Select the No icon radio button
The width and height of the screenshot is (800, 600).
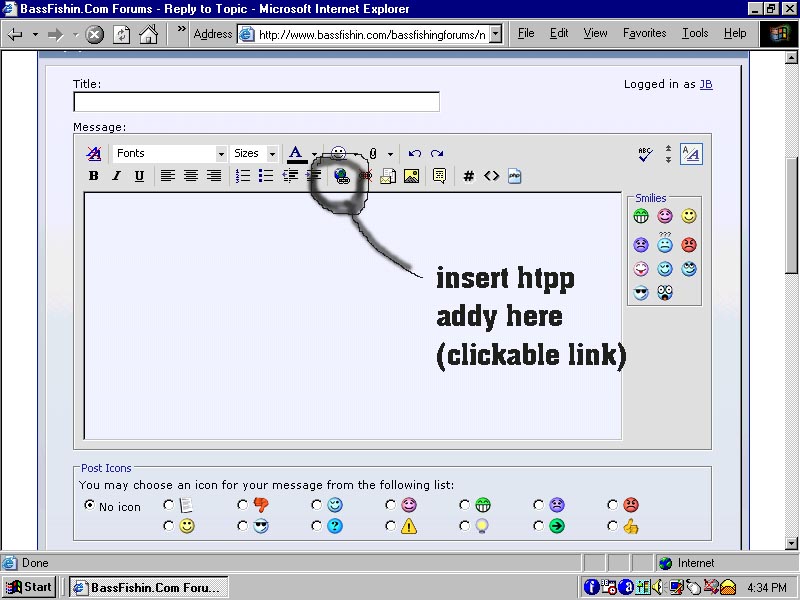pyautogui.click(x=89, y=505)
